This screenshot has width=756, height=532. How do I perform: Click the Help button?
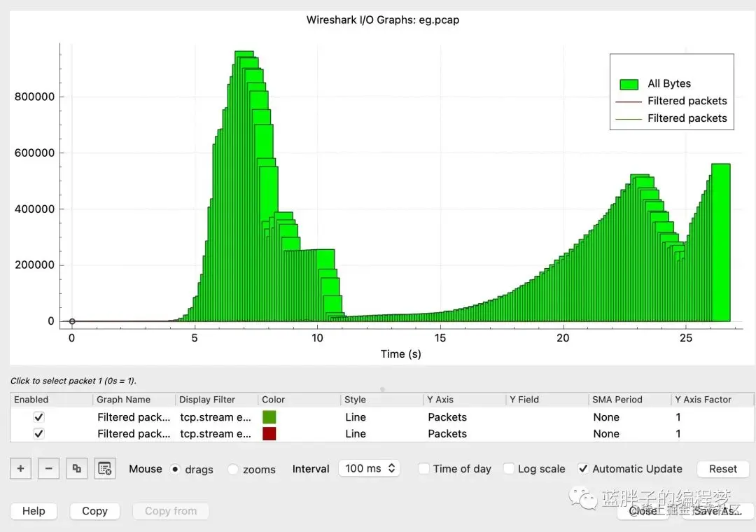coord(34,511)
